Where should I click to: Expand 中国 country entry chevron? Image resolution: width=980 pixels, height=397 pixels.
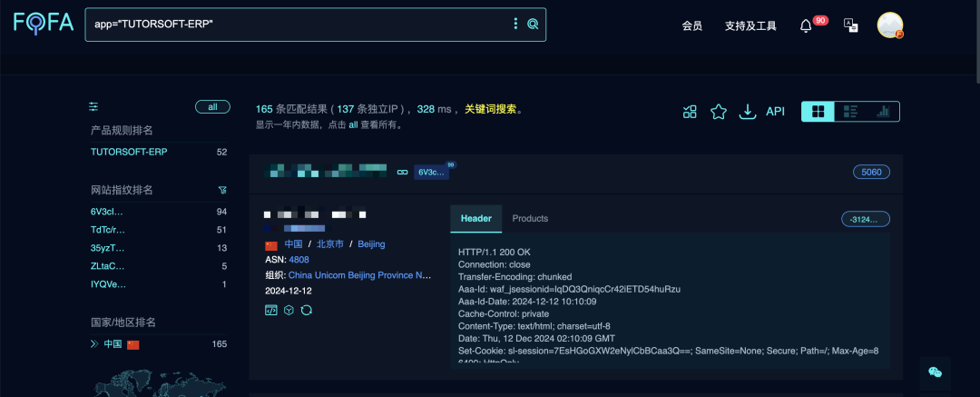(94, 343)
